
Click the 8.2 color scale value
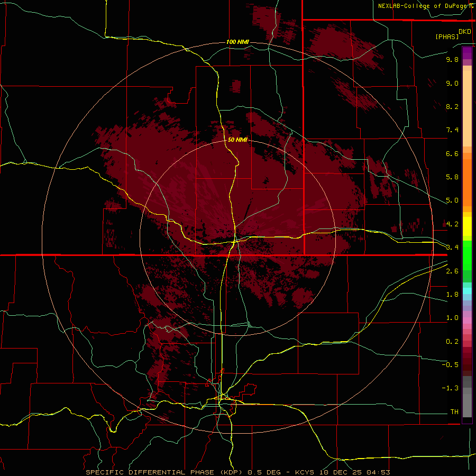pos(452,106)
